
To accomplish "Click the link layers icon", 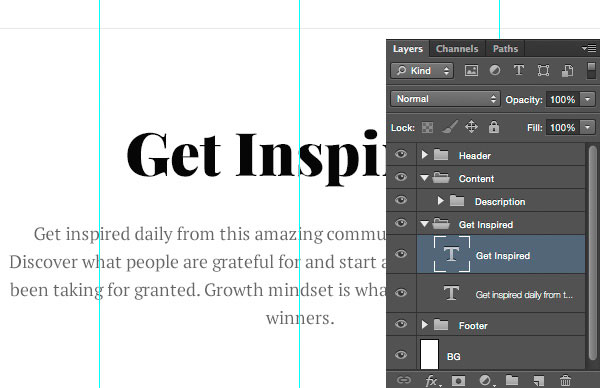I will click(404, 380).
